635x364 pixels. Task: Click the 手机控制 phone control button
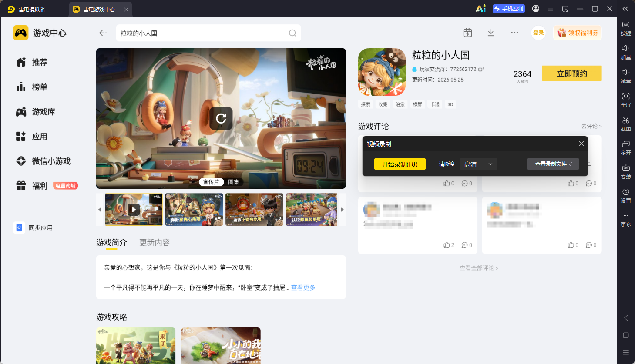(509, 9)
